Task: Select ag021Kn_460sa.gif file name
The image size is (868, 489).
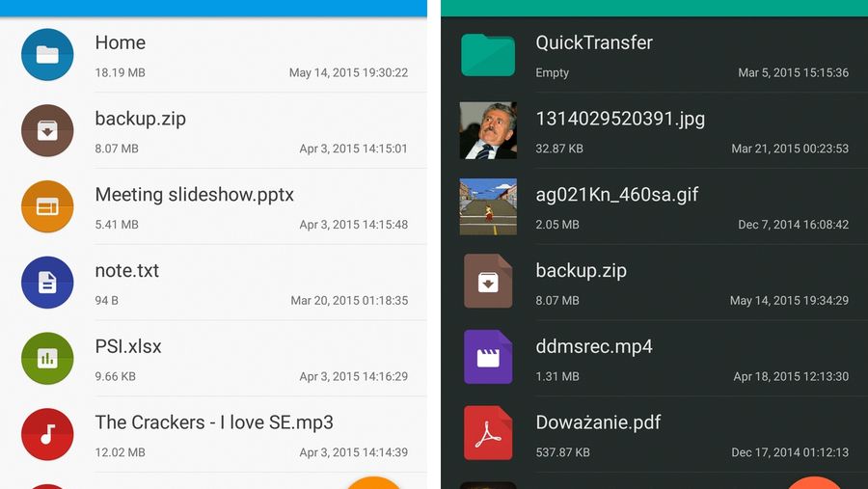Action: (616, 195)
